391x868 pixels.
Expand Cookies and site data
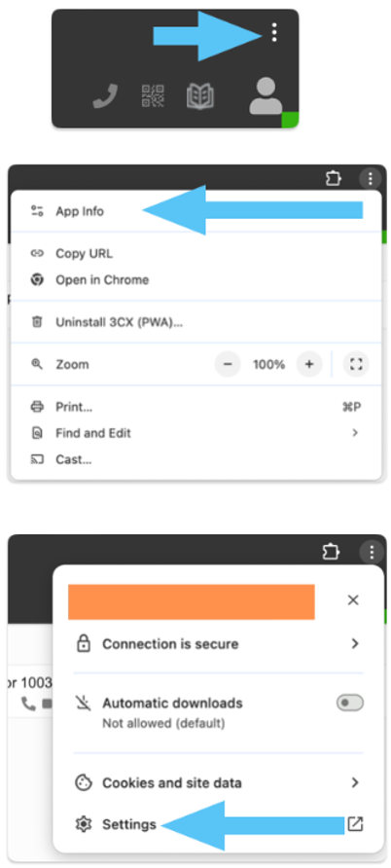point(219,782)
